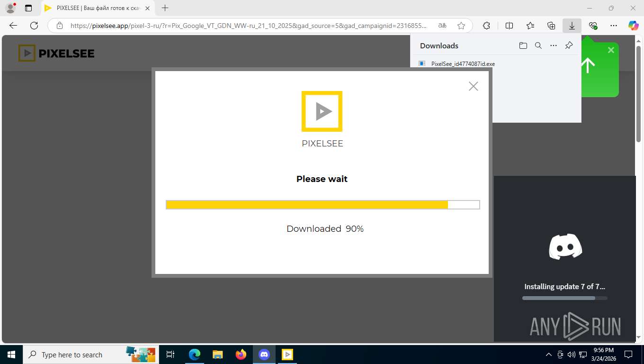Show hidden system tray icons
The width and height of the screenshot is (644, 364).
pos(549,355)
